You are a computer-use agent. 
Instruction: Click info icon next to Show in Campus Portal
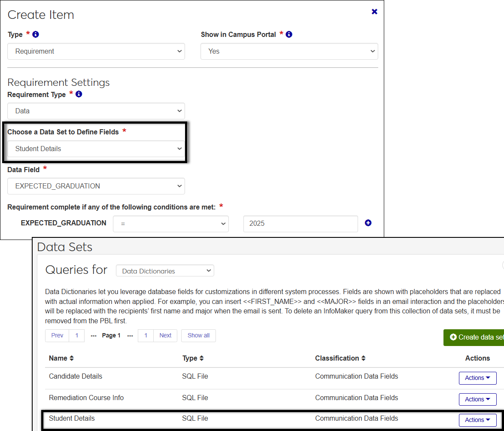pos(289,34)
